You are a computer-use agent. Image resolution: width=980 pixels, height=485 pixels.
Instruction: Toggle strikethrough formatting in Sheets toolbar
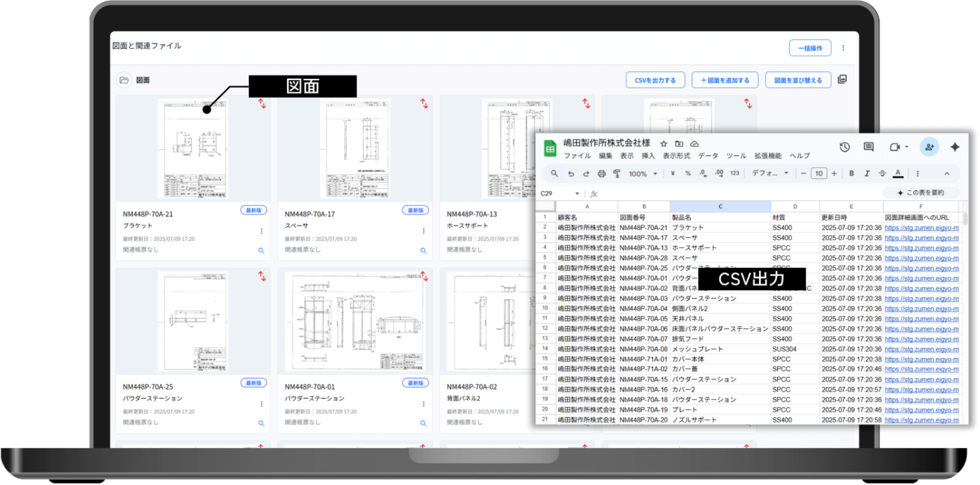click(883, 174)
